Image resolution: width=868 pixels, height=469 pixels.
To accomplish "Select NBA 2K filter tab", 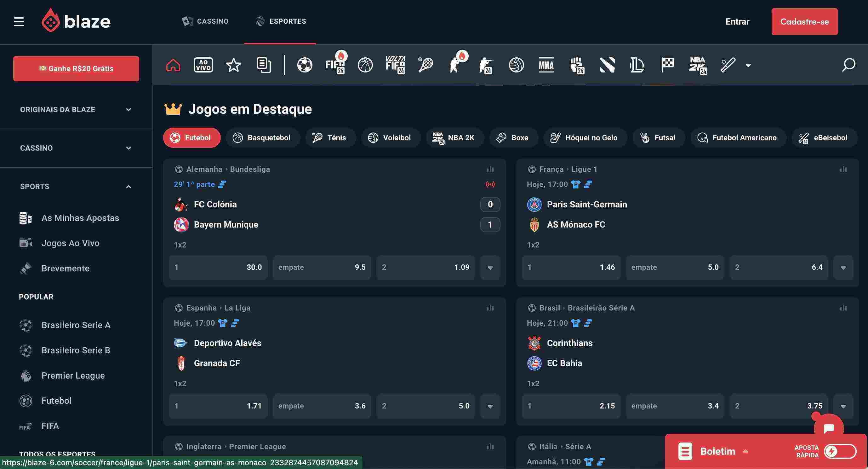I will coord(454,137).
